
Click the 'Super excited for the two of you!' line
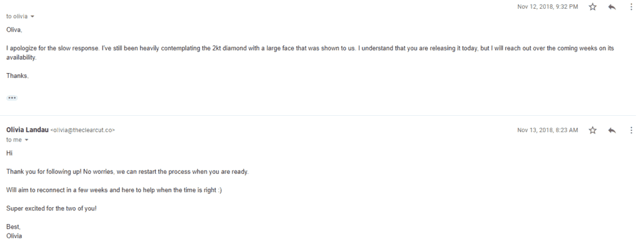[x=52, y=208]
